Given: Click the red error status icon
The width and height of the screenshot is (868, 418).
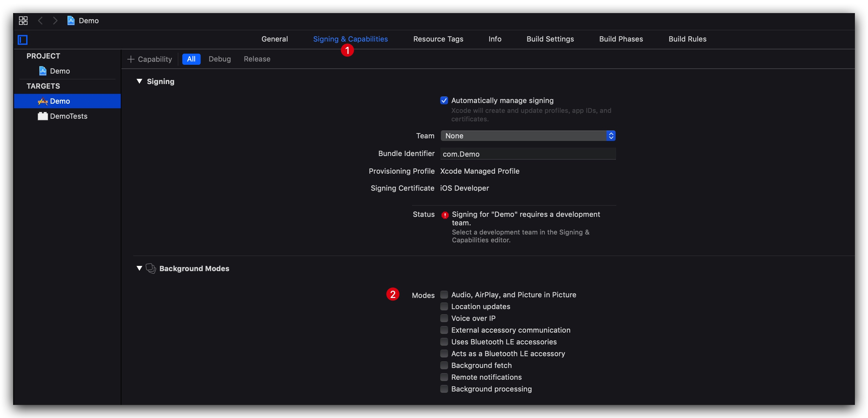Looking at the screenshot, I should (445, 215).
